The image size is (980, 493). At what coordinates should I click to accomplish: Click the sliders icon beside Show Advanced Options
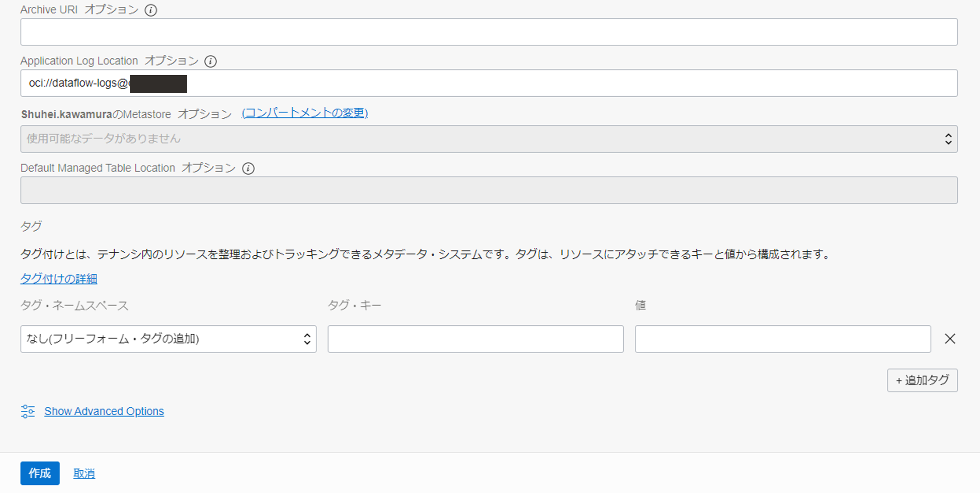tap(28, 411)
